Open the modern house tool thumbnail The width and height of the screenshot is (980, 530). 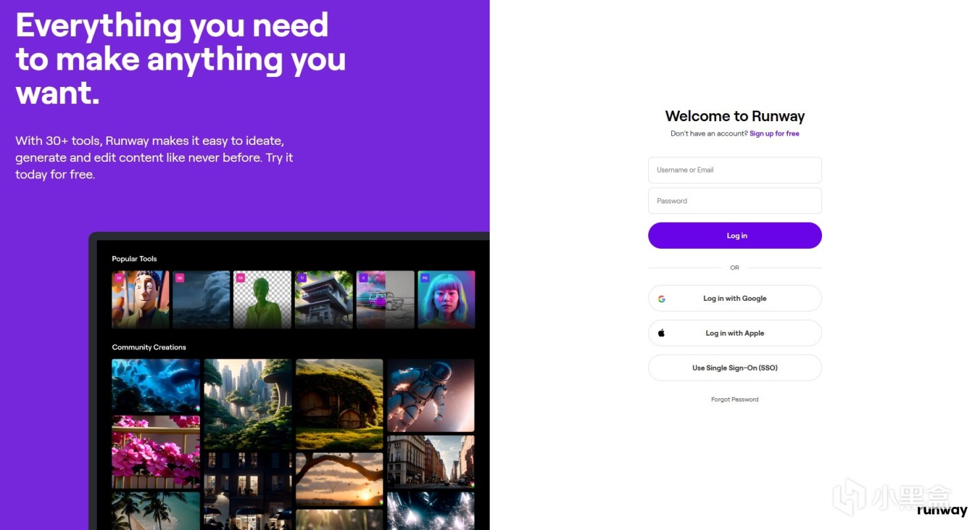[324, 300]
